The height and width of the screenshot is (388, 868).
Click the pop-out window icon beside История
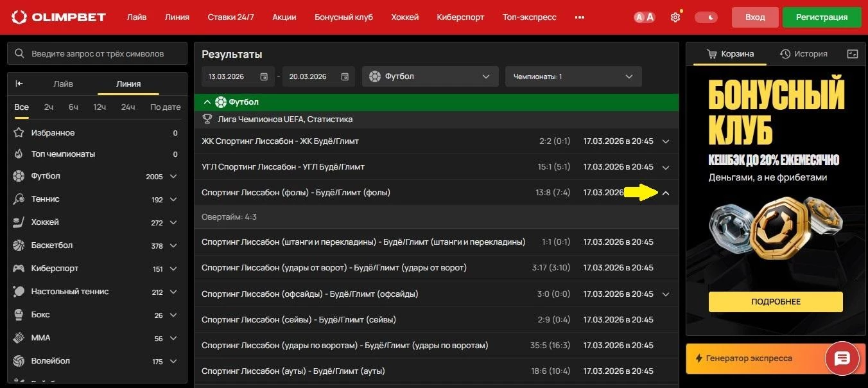(x=852, y=54)
